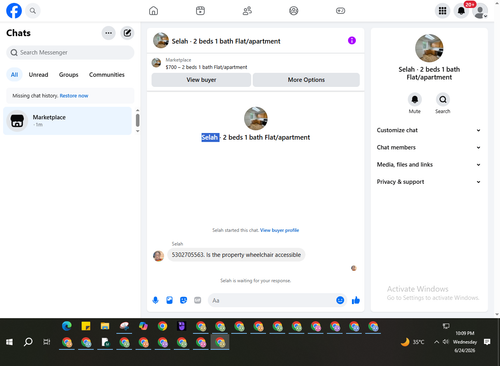Open the Windows action center icon

pos(487,342)
